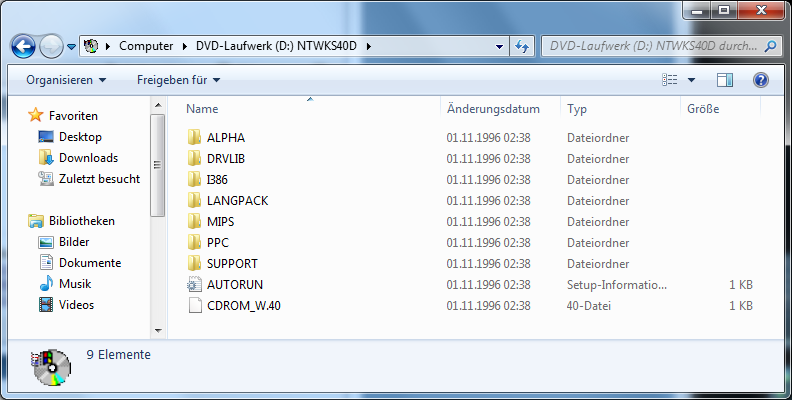
Task: Click the Videos filmstrip icon
Action: pos(46,305)
